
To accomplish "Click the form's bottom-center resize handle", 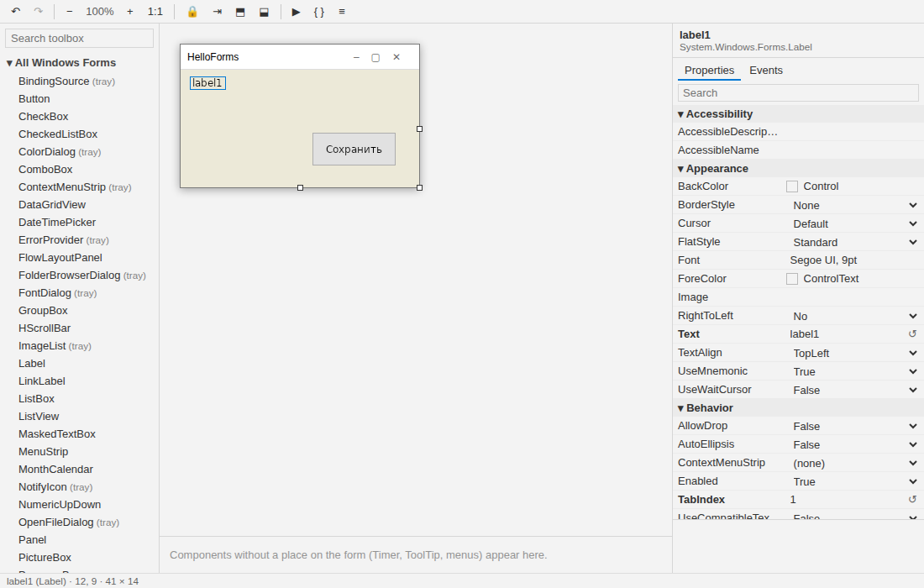I will [300, 188].
